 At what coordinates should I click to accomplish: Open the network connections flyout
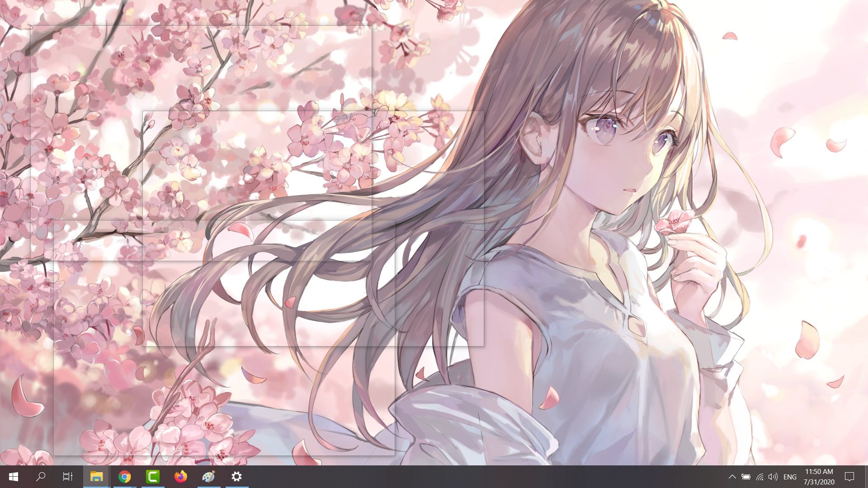[x=759, y=477]
